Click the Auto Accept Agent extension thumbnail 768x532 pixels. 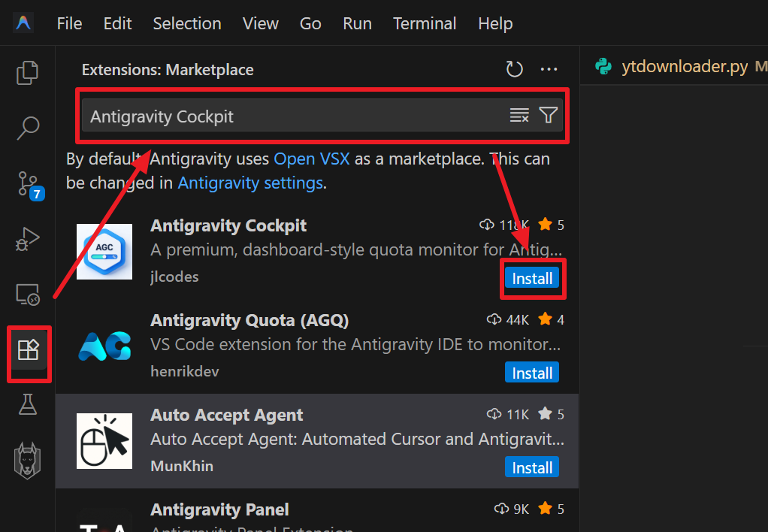pos(104,440)
